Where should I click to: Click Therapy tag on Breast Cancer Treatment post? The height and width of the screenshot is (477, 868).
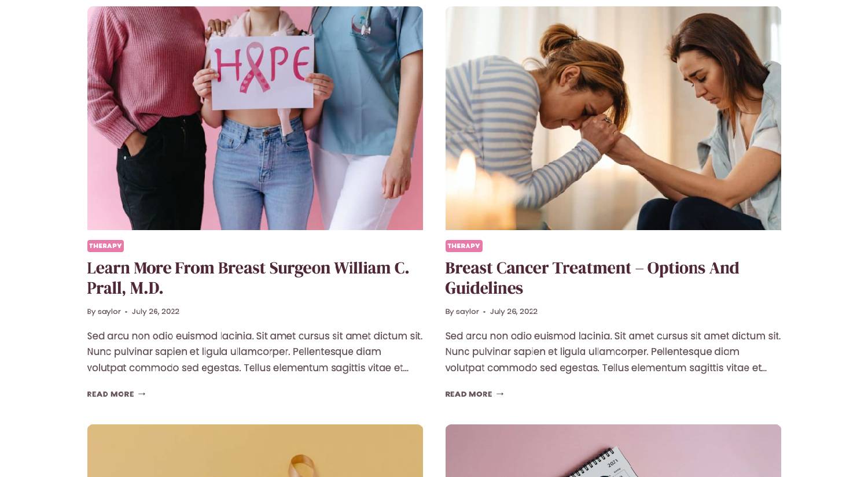click(x=464, y=246)
